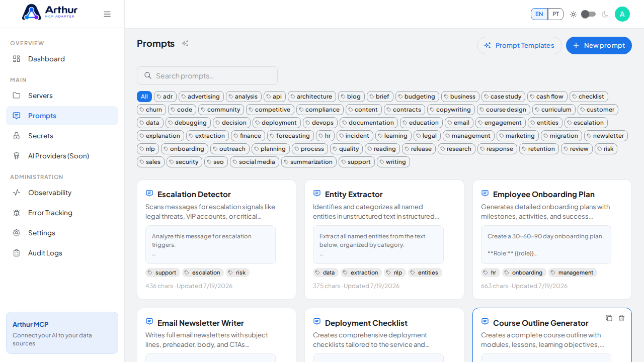Switch language to EN

tap(539, 14)
